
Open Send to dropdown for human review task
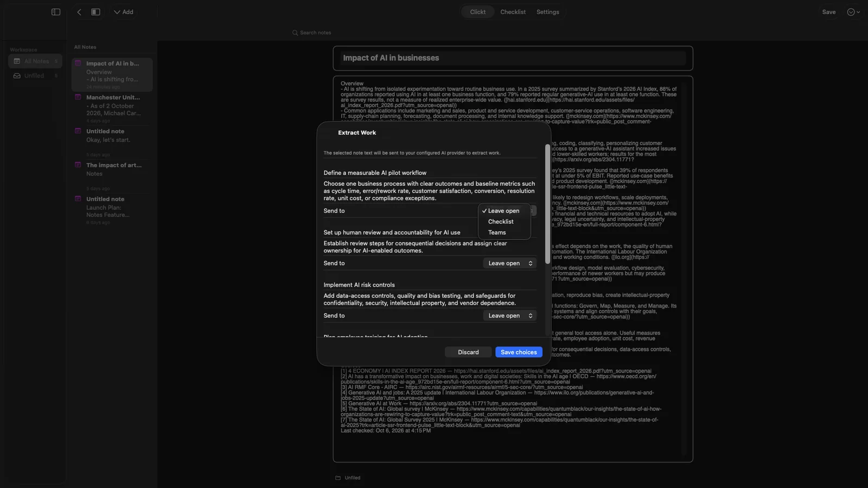point(509,264)
